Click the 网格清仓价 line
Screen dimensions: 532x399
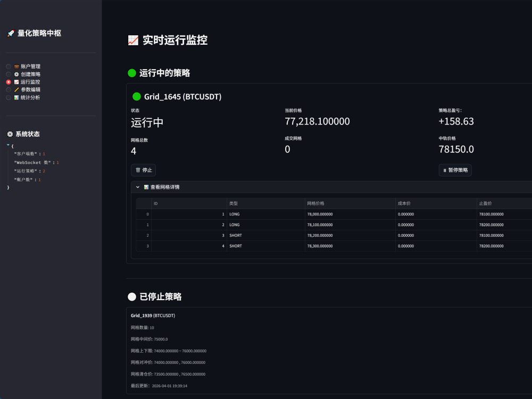pos(168,374)
